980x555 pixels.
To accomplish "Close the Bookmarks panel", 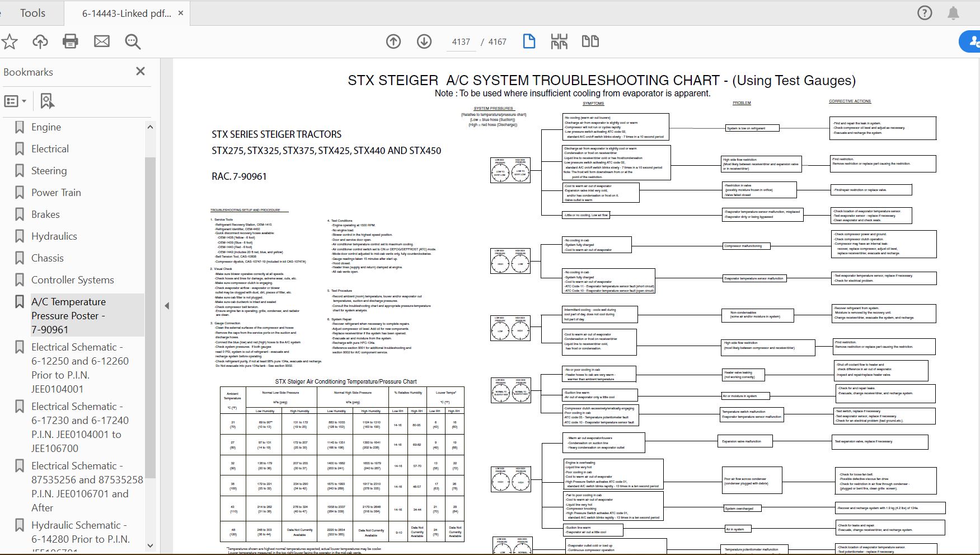I will click(140, 71).
